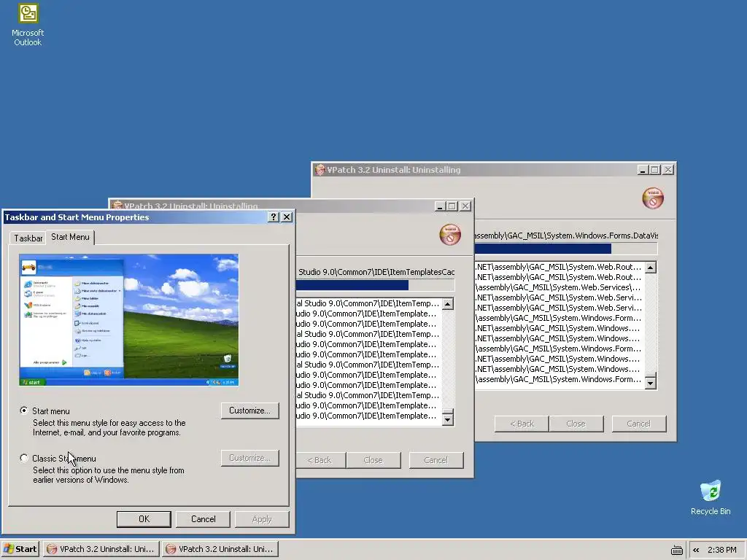Select the first System.Web.Rout log row in rear window
The height and width of the screenshot is (560, 747).
point(559,267)
